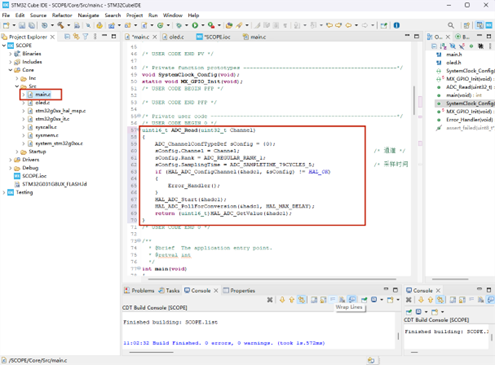This screenshot has width=495, height=365.
Task: Open the Project Explorer view menu dots
Action: point(95,37)
